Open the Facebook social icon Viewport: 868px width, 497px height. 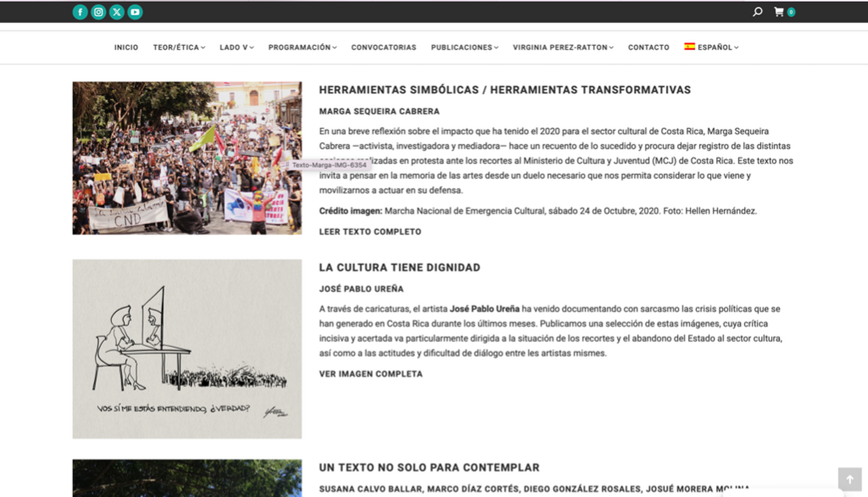tap(80, 12)
